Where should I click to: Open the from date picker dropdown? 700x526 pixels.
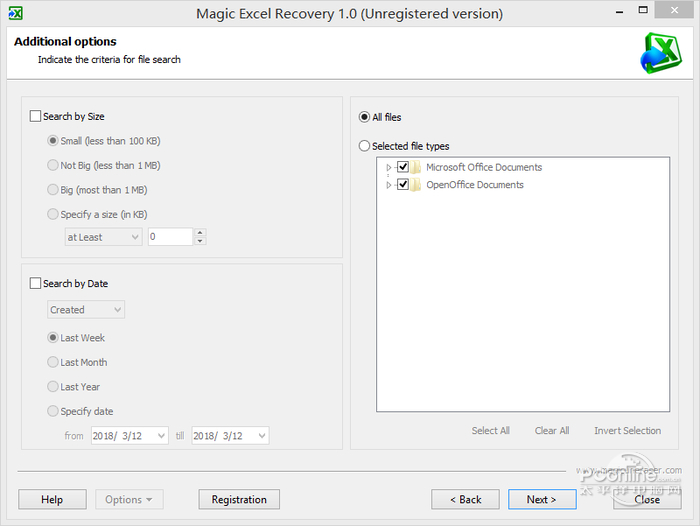[161, 435]
